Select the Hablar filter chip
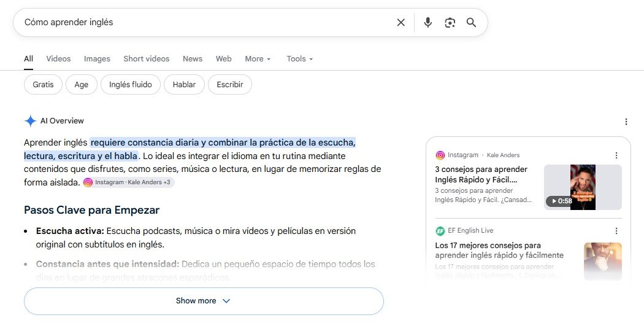Image resolution: width=644 pixels, height=323 pixels. pyautogui.click(x=184, y=84)
